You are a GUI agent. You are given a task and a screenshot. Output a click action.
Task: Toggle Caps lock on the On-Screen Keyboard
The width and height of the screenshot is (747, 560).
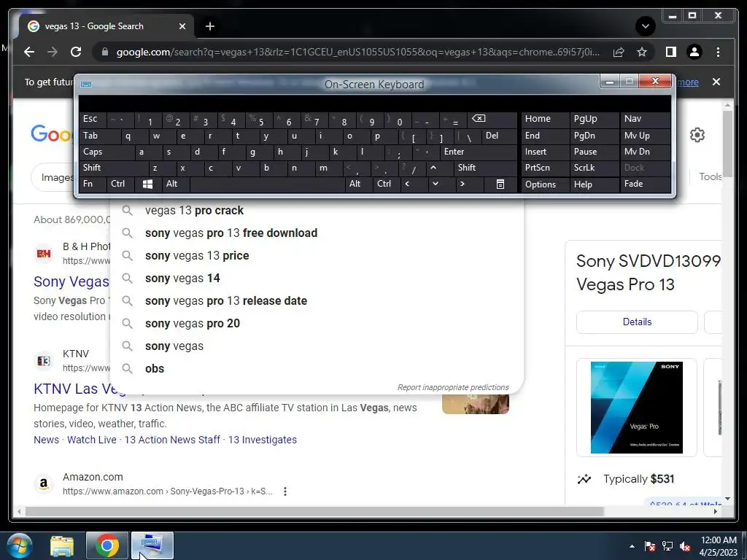point(107,152)
